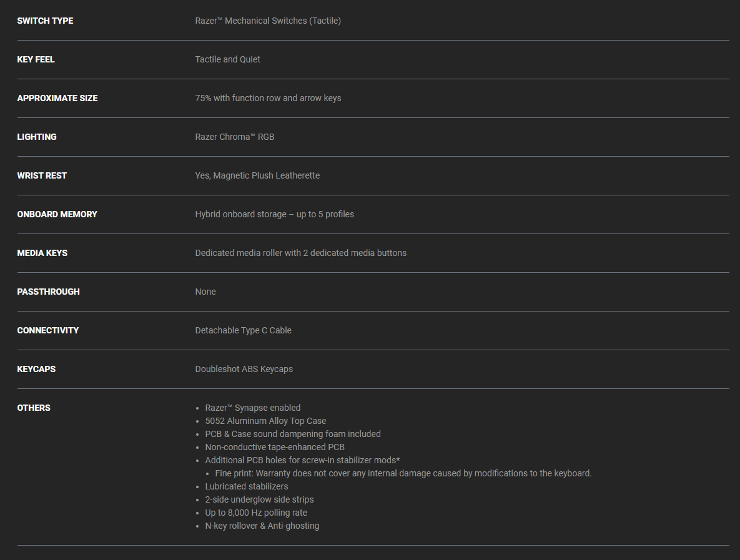Click the SWITCH TYPE spec label
This screenshot has height=560, width=740.
tap(45, 21)
